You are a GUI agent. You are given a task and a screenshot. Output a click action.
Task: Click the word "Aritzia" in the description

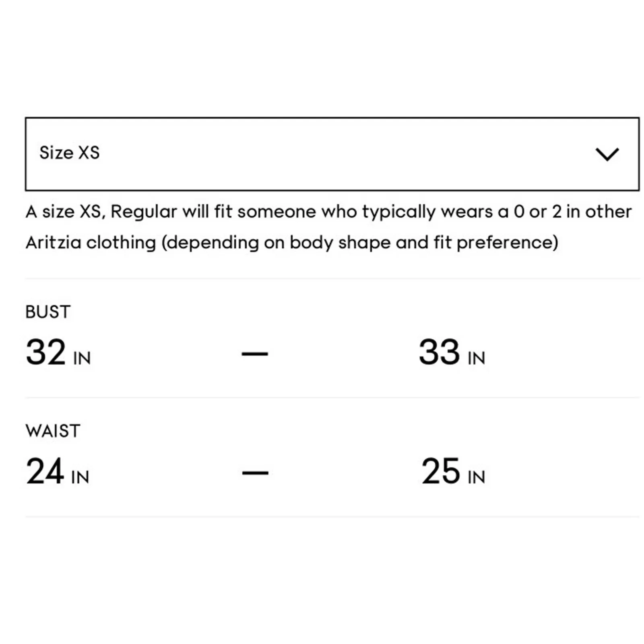[x=54, y=243]
